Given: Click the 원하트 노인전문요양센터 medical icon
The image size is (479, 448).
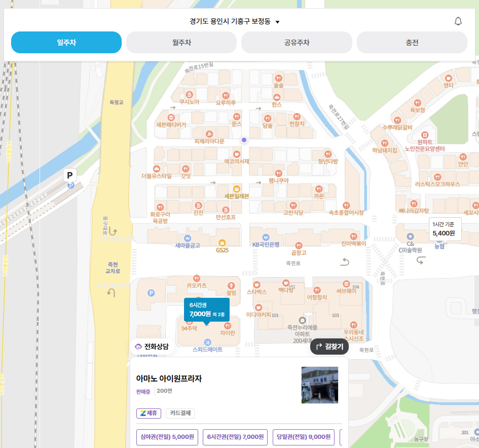Looking at the screenshot, I should coord(425,135).
